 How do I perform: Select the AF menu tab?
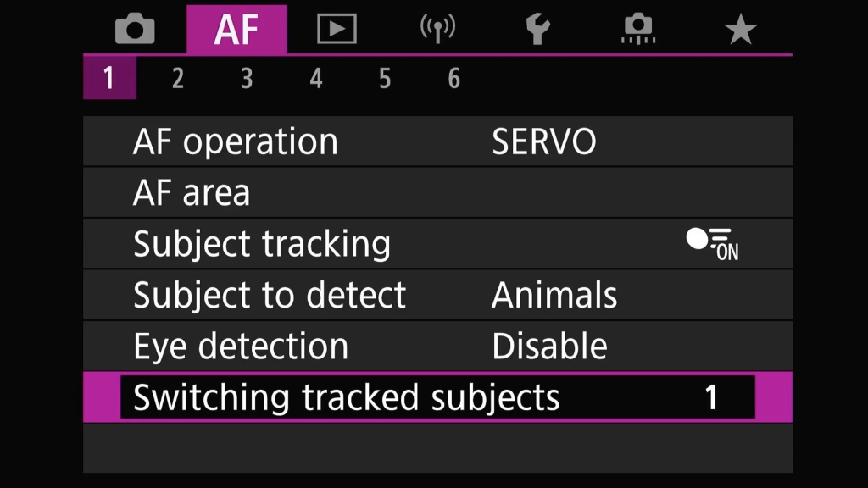coord(236,30)
